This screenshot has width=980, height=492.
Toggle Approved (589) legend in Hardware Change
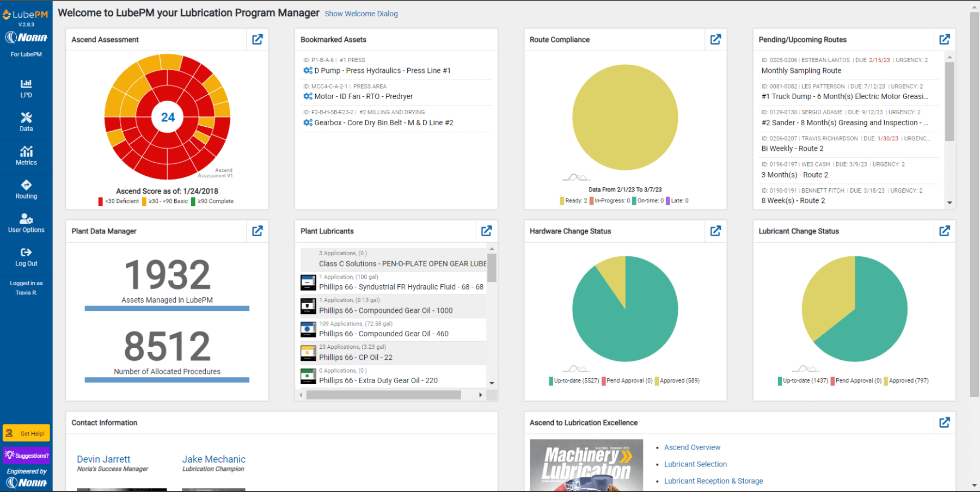click(x=677, y=381)
